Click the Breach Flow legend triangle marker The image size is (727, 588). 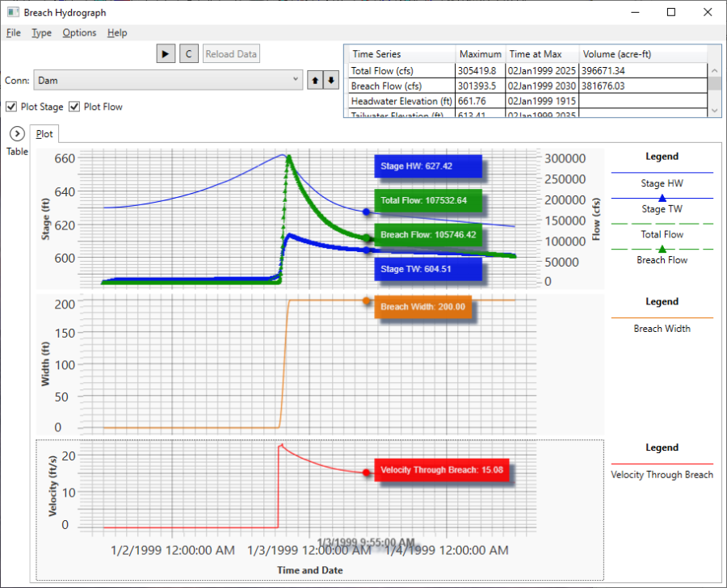pos(662,249)
